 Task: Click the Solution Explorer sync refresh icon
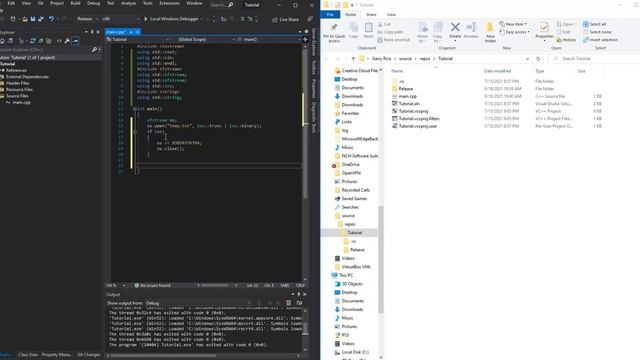click(33, 41)
